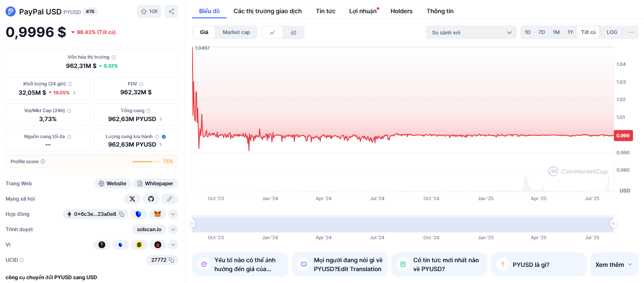Show the Tổng cung info tooltip
The width and height of the screenshot is (644, 283).
tap(148, 111)
